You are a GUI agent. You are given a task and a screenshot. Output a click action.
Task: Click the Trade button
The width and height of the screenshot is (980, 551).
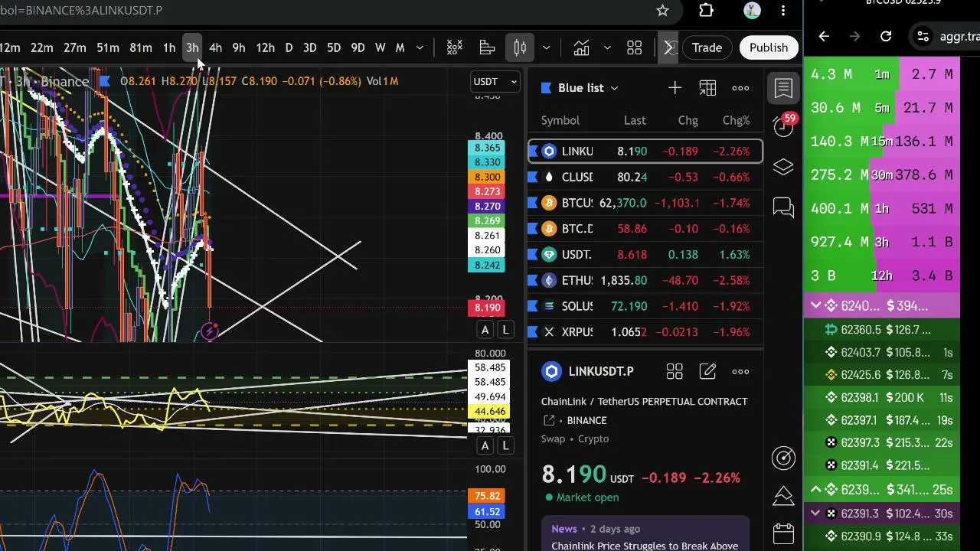click(x=707, y=48)
